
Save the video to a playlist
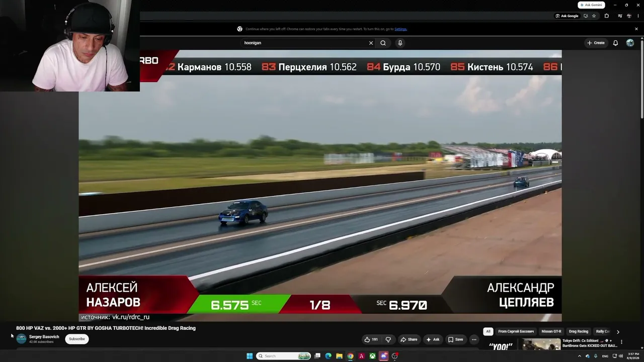tap(455, 339)
